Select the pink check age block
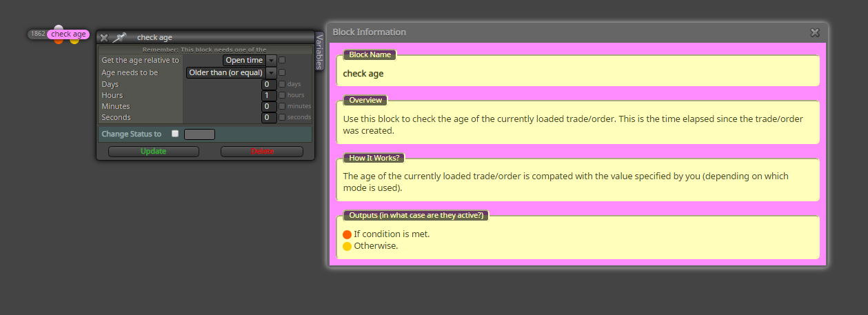This screenshot has height=315, width=868. pyautogui.click(x=68, y=34)
